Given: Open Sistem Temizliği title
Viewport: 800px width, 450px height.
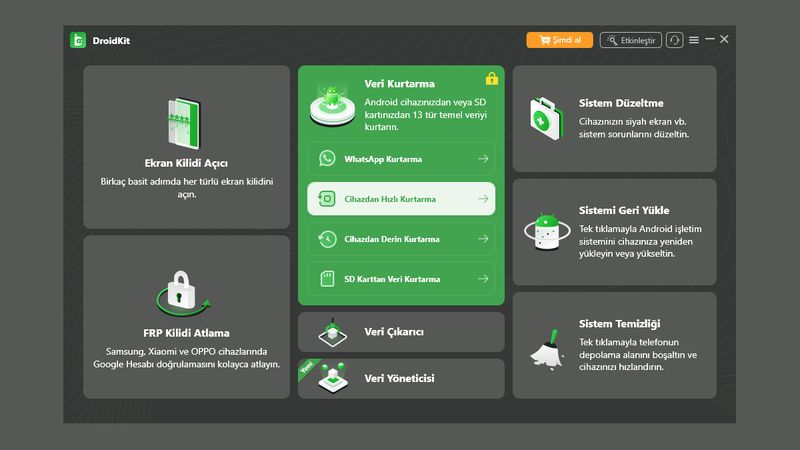Looking at the screenshot, I should coord(619,323).
